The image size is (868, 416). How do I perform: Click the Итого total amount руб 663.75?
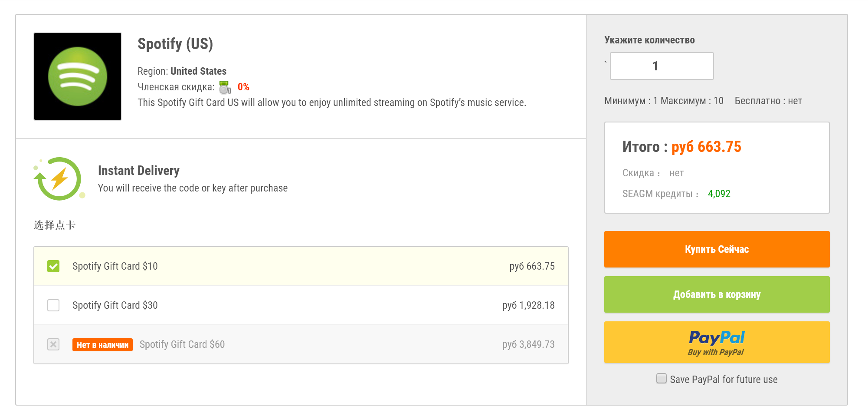[707, 147]
